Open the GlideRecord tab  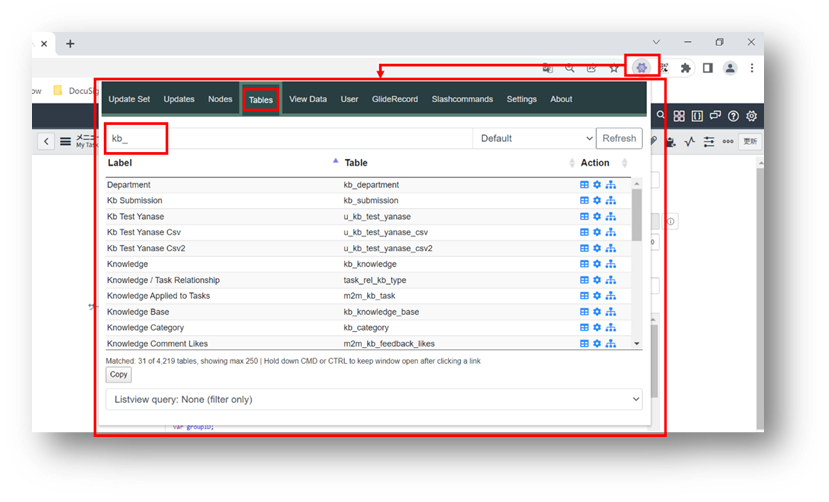coord(394,99)
